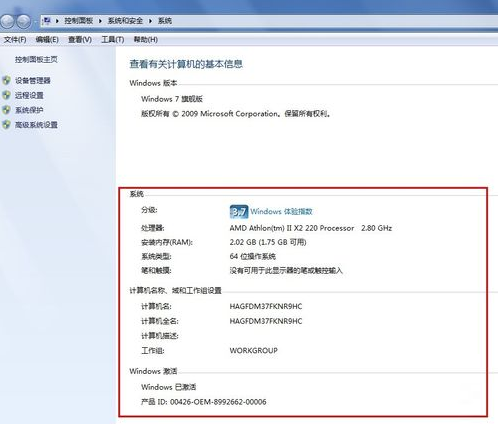Click the shield icon beside 设备管理器
The width and height of the screenshot is (503, 424).
coord(6,80)
